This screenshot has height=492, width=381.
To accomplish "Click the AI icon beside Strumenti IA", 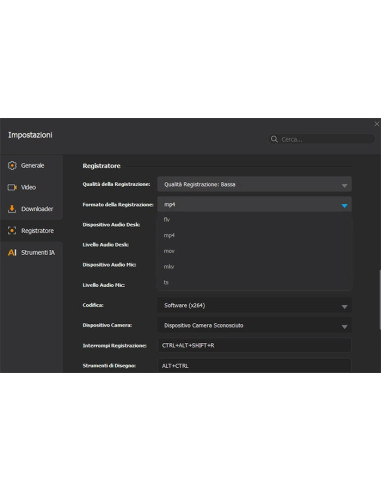I will (12, 253).
